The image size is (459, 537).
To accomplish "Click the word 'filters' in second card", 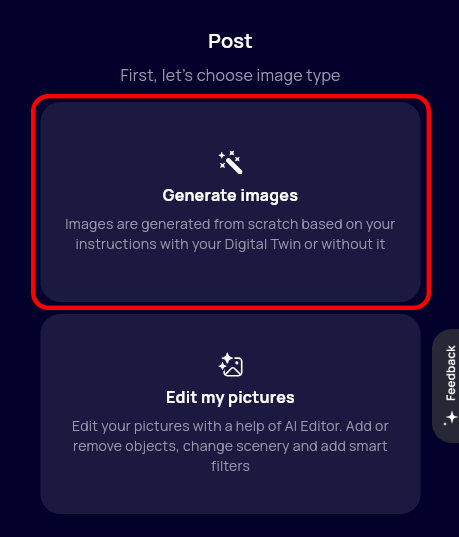I will point(230,466).
